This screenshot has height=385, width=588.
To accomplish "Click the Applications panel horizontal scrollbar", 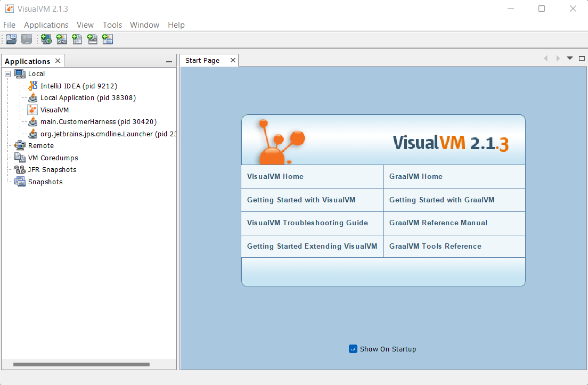I will 81,364.
